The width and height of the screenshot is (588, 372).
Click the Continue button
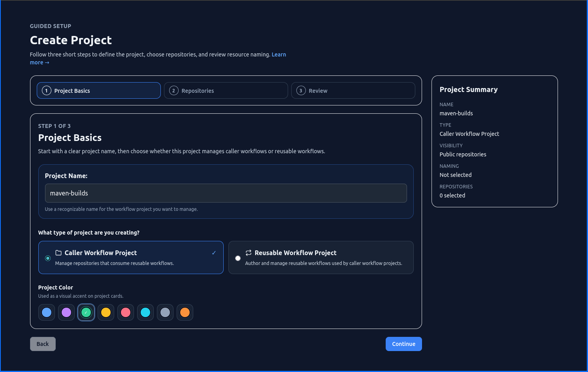pyautogui.click(x=404, y=344)
